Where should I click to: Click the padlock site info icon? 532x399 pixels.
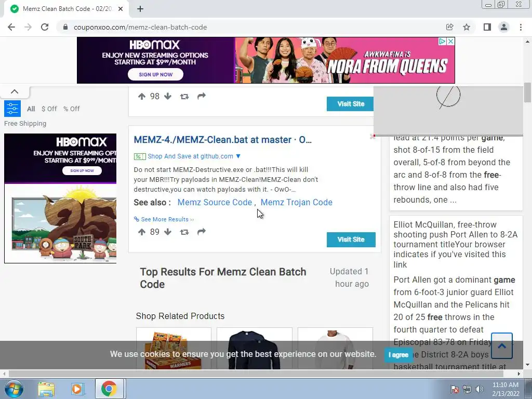pos(65,27)
